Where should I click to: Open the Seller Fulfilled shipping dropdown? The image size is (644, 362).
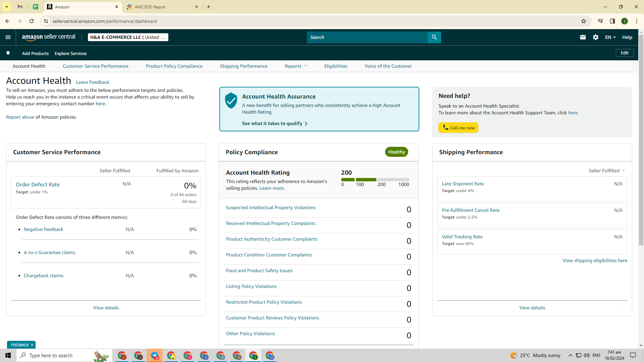pyautogui.click(x=607, y=171)
